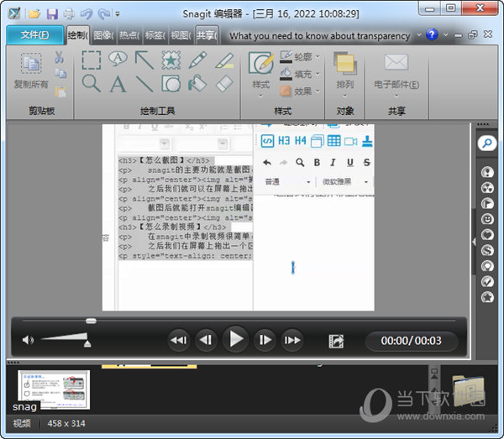Switch to the Tags (标签) tab

tap(155, 35)
